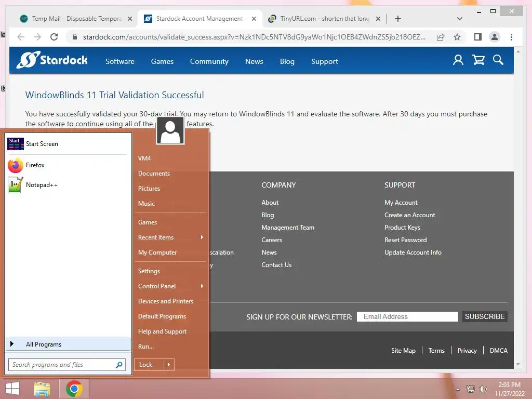Click the Chrome icon on the taskbar

click(74, 389)
